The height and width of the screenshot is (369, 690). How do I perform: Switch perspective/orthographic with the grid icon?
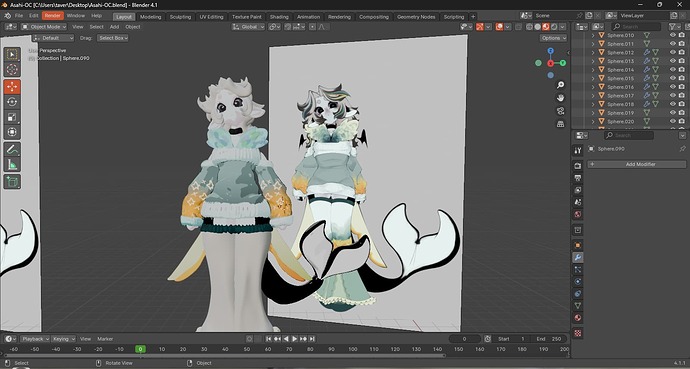click(560, 124)
